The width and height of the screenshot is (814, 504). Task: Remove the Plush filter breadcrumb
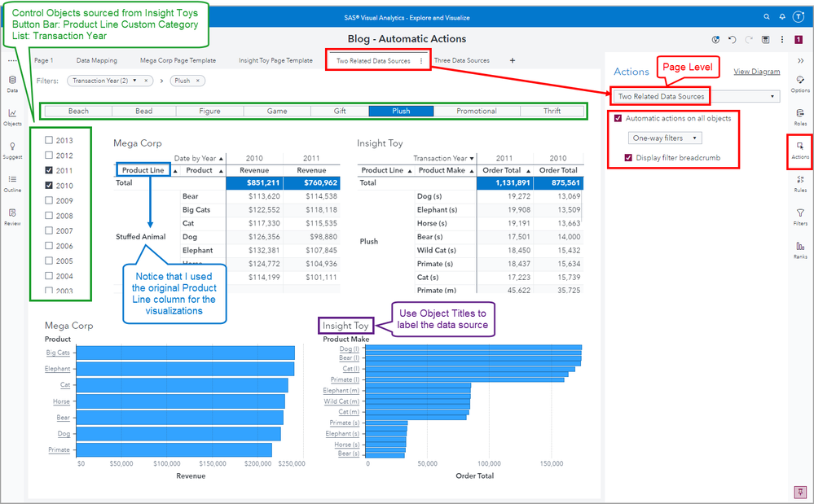click(x=198, y=81)
